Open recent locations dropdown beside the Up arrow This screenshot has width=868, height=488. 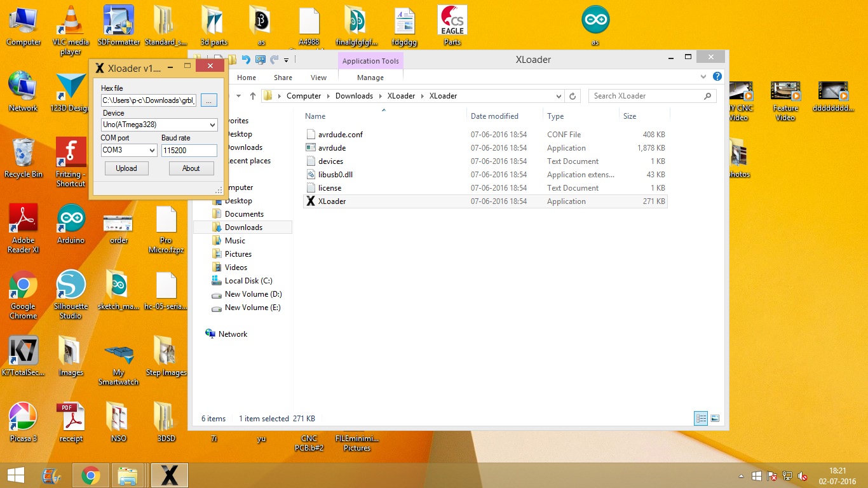pyautogui.click(x=239, y=96)
